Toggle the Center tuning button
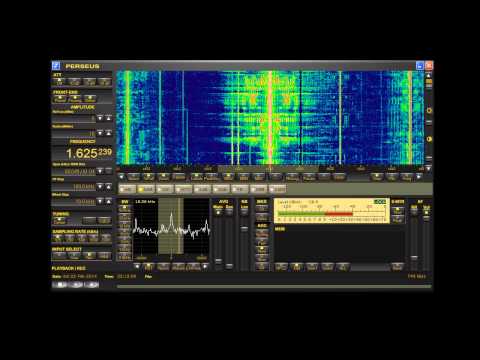 coord(60,221)
